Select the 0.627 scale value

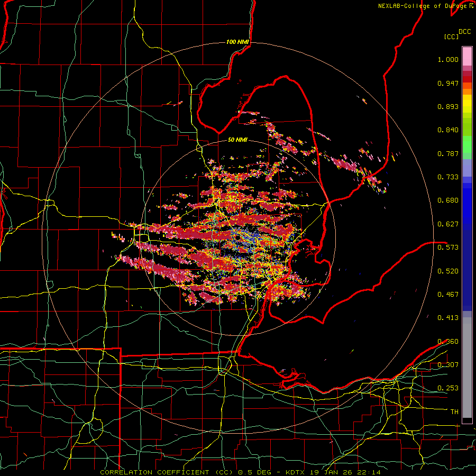point(448,224)
